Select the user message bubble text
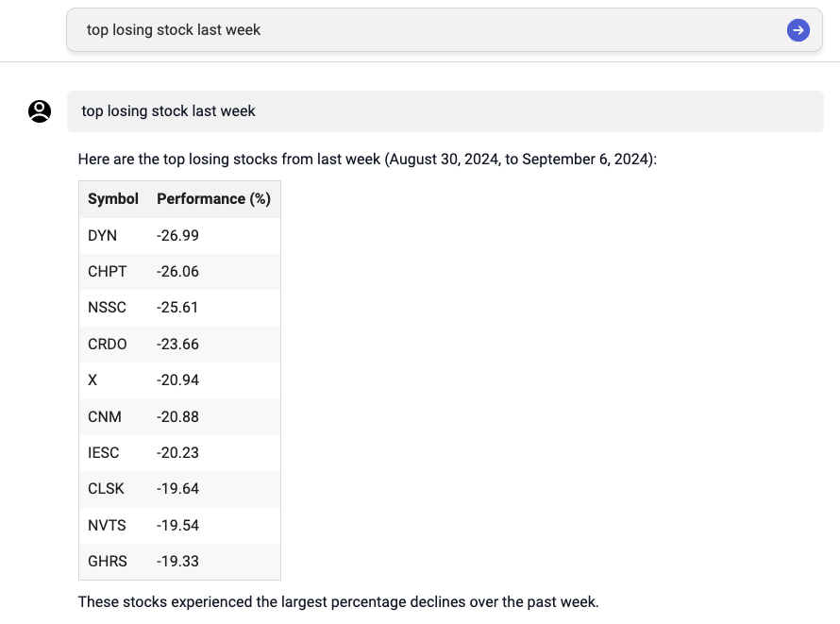 (168, 110)
